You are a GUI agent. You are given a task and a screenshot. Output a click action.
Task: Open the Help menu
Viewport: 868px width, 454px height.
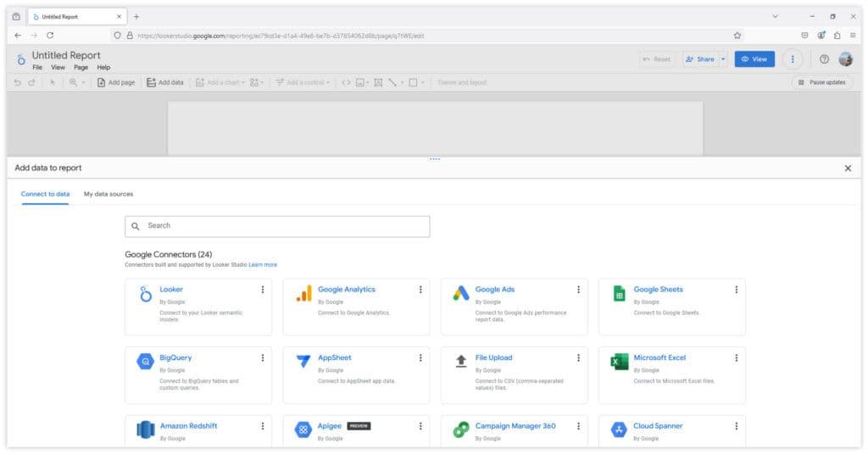point(103,68)
